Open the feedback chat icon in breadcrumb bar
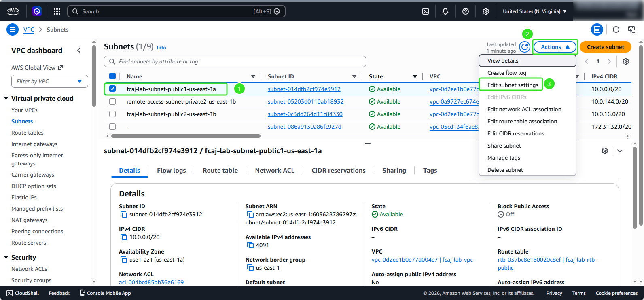This screenshot has height=300, width=644. click(x=631, y=30)
